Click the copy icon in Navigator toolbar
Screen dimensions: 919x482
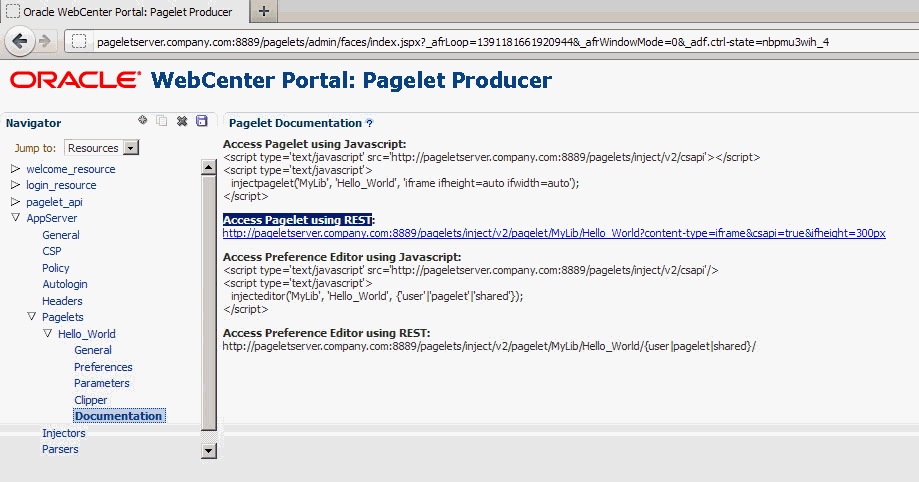point(162,121)
